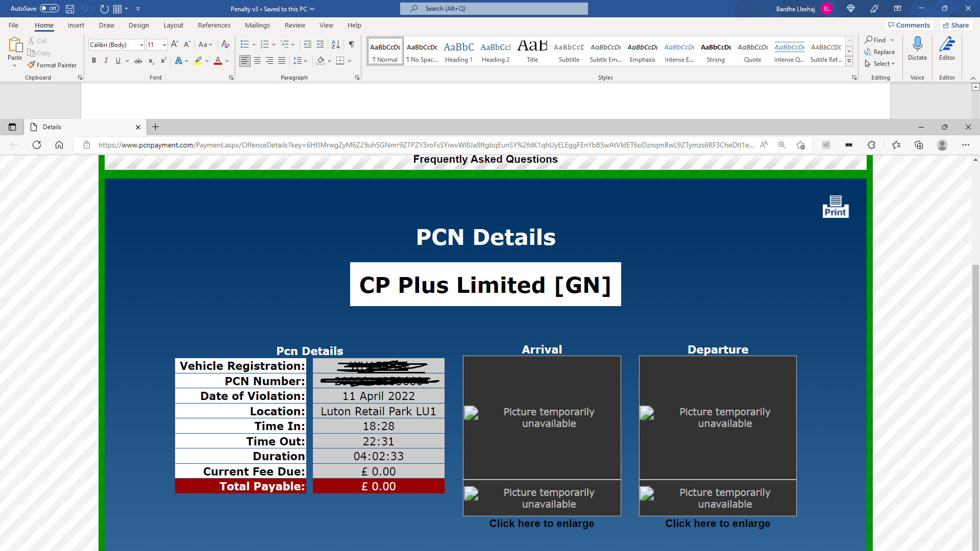Toggle italic formatting

[106, 61]
